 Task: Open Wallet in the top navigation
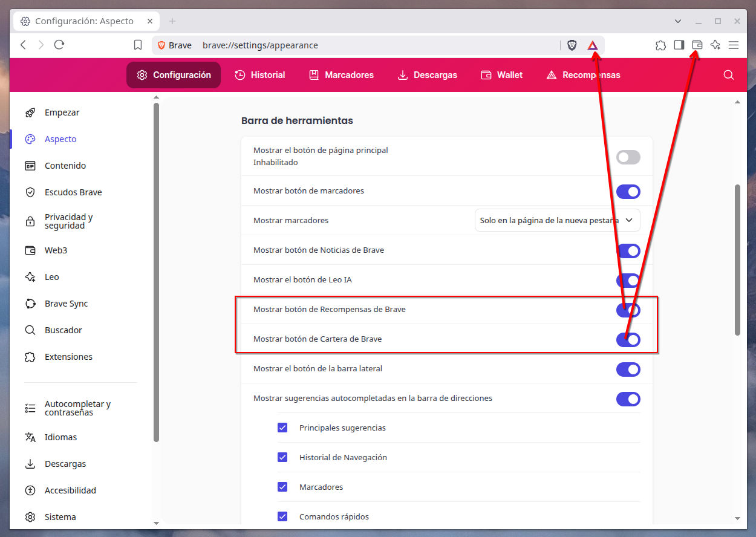click(501, 75)
